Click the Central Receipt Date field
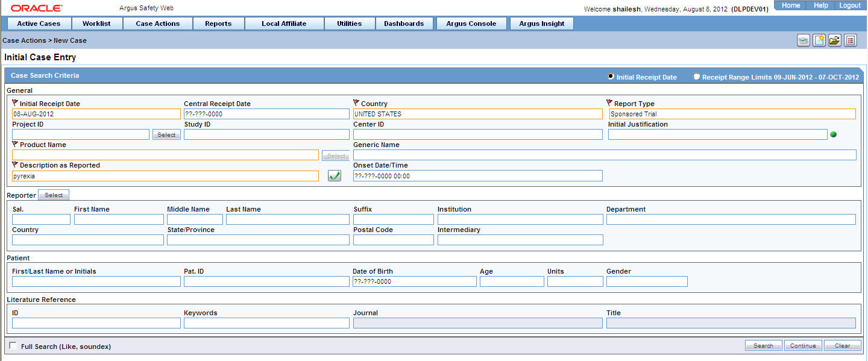 tap(266, 114)
